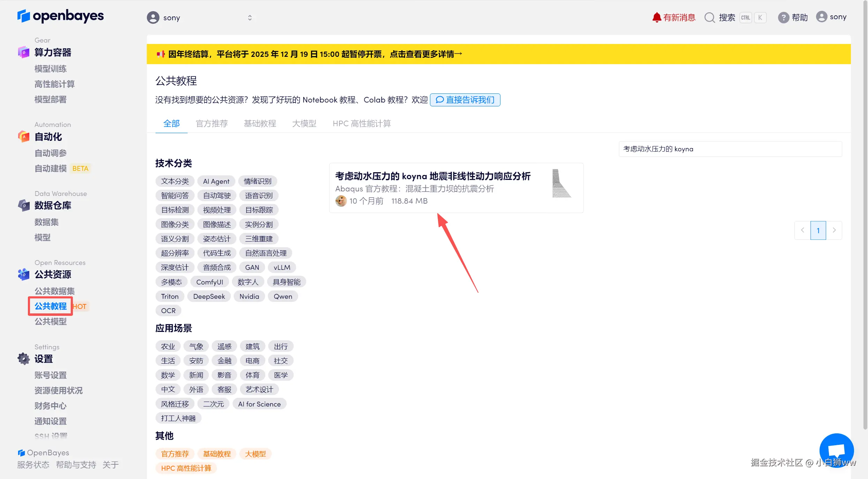
Task: Click the Gear 算力容器 cube icon
Action: point(23,52)
